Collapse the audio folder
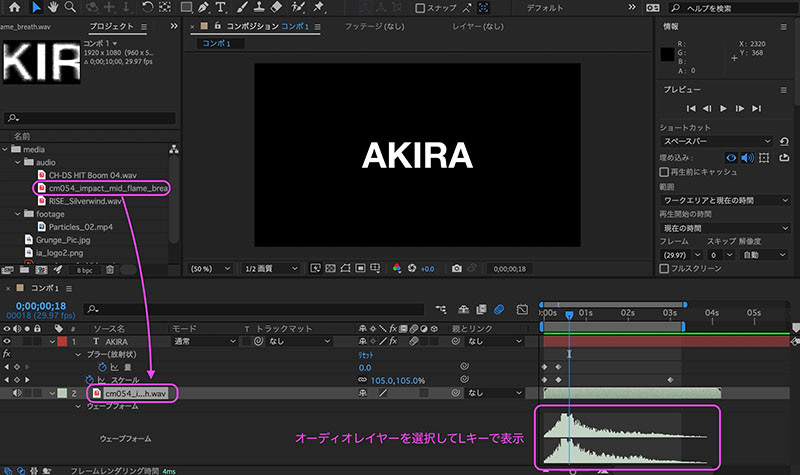Image resolution: width=800 pixels, height=475 pixels. click(x=18, y=162)
